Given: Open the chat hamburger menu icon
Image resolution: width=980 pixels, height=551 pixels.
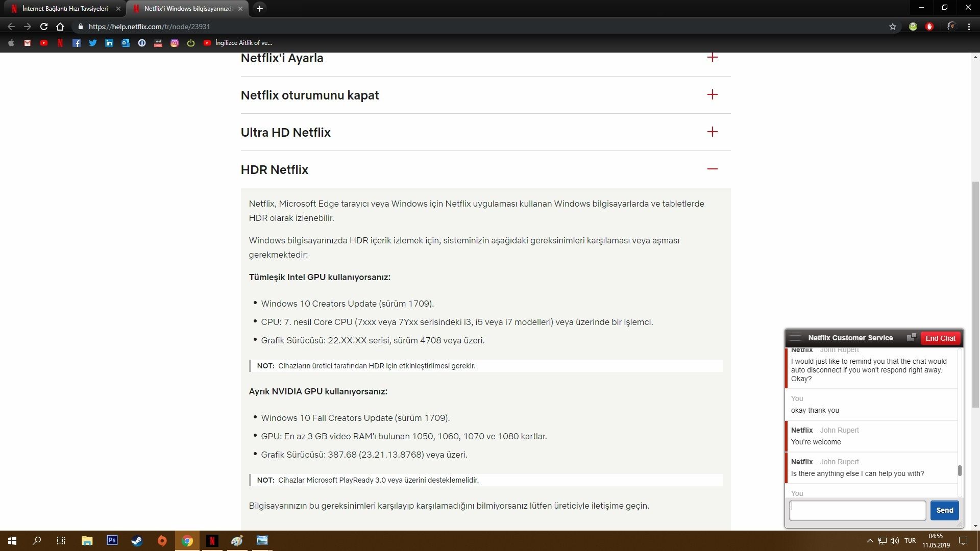Looking at the screenshot, I should tap(795, 337).
